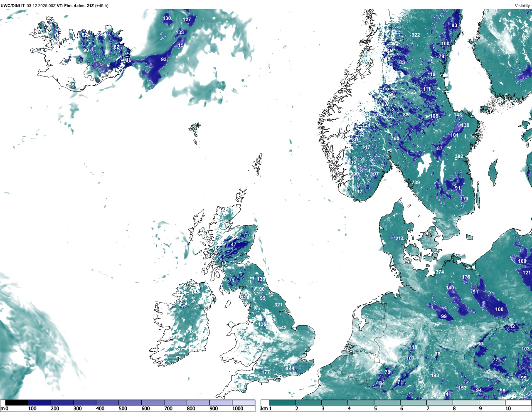Viewport: 532px width, 412px height.
Task: Click the '193' value in southern Germany
Action: tap(435, 375)
